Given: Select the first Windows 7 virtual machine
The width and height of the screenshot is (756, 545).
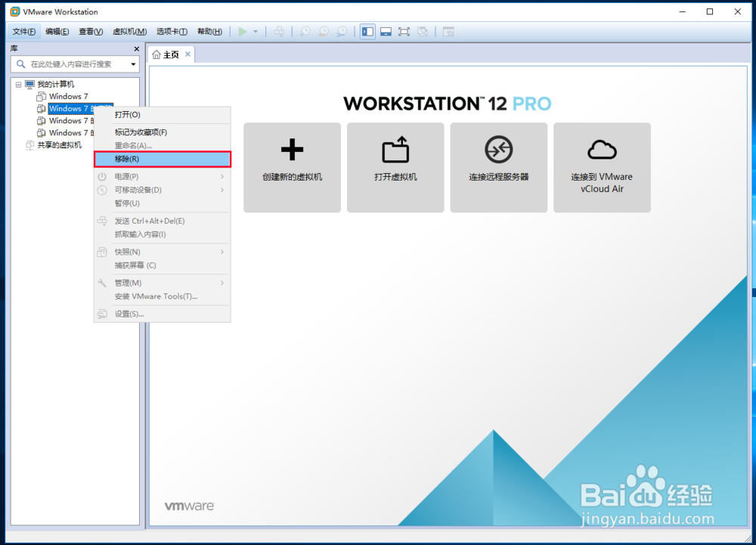Looking at the screenshot, I should pyautogui.click(x=68, y=96).
